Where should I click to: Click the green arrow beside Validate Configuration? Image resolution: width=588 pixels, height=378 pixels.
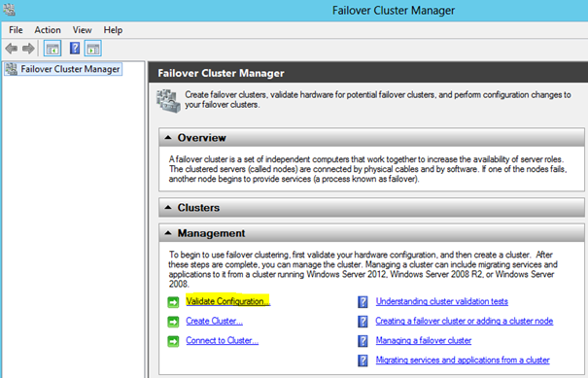coord(173,302)
